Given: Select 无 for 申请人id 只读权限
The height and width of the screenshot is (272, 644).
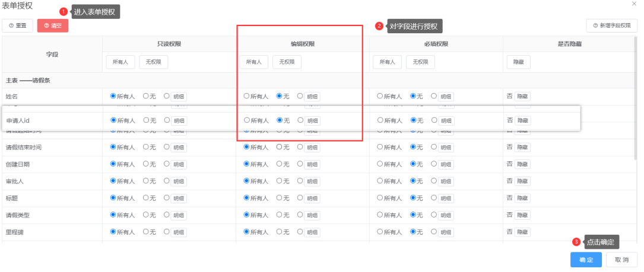Looking at the screenshot, I should [x=146, y=120].
